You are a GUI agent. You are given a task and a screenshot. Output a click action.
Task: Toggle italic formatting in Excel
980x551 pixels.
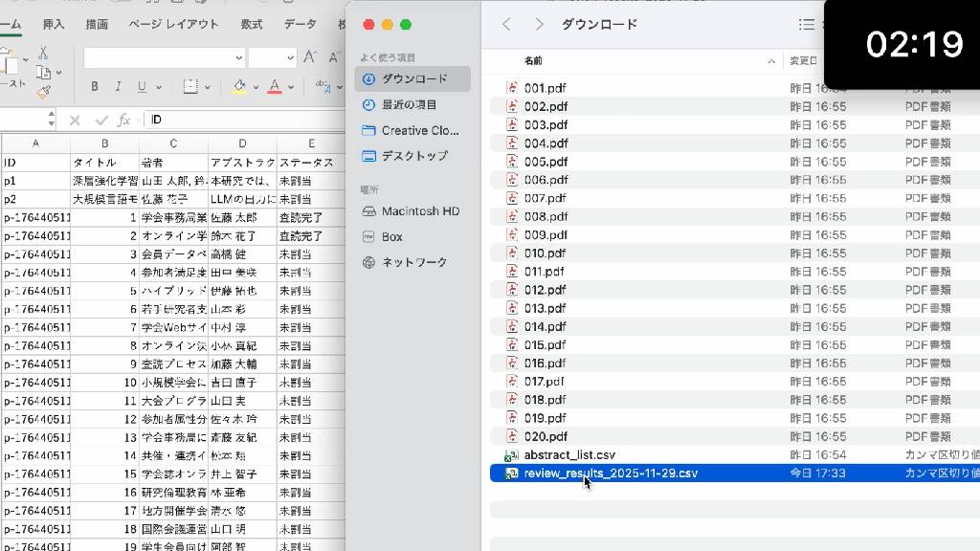(x=119, y=87)
